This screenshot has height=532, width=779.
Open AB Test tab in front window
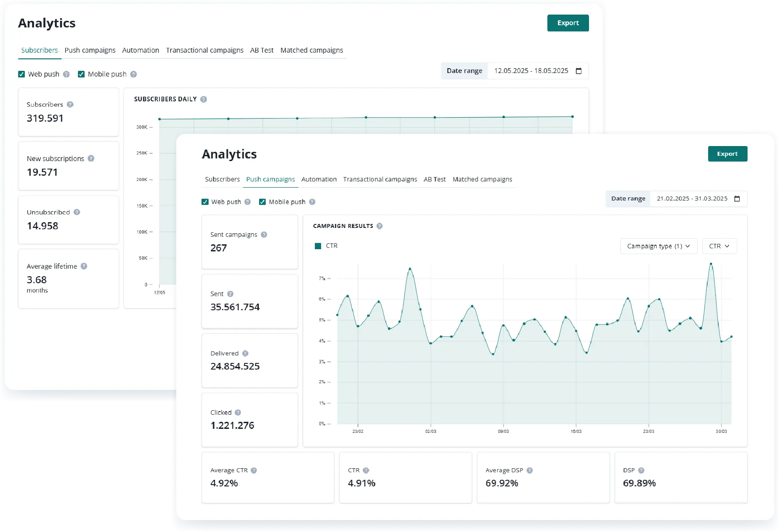tap(434, 179)
